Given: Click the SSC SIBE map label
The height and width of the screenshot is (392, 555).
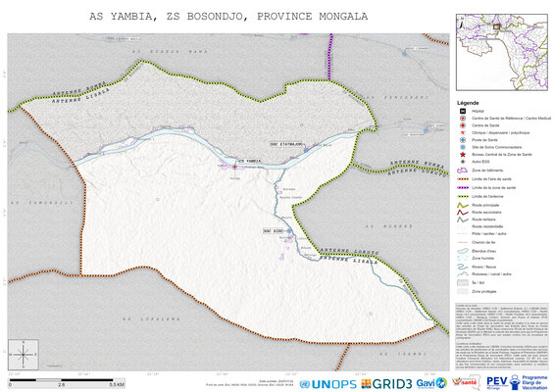Looking at the screenshot, I should (x=274, y=231).
